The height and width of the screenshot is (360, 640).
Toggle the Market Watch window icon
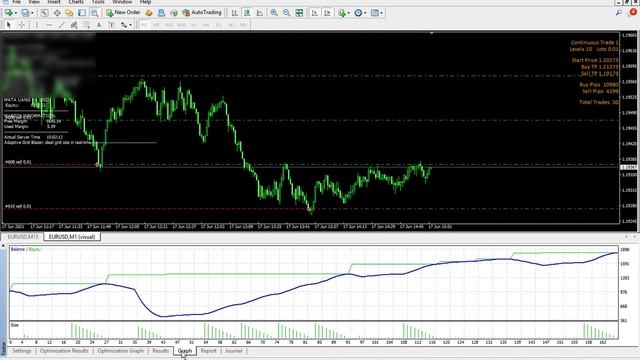tap(44, 13)
